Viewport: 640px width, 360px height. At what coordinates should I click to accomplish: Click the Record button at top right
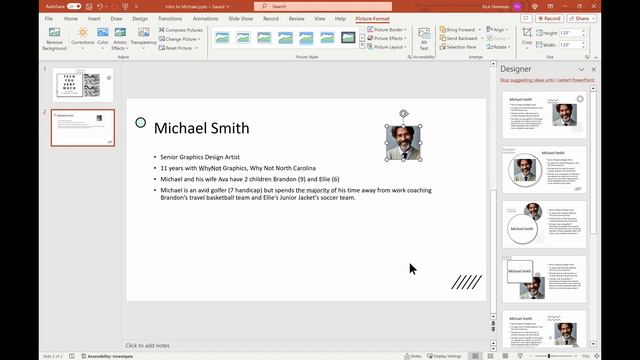pyautogui.click(x=549, y=18)
